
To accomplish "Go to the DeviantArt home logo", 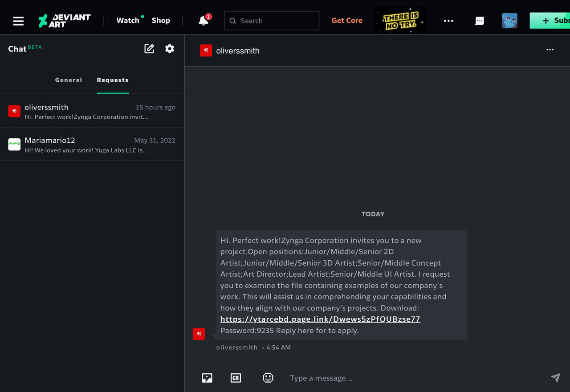I will pyautogui.click(x=65, y=20).
